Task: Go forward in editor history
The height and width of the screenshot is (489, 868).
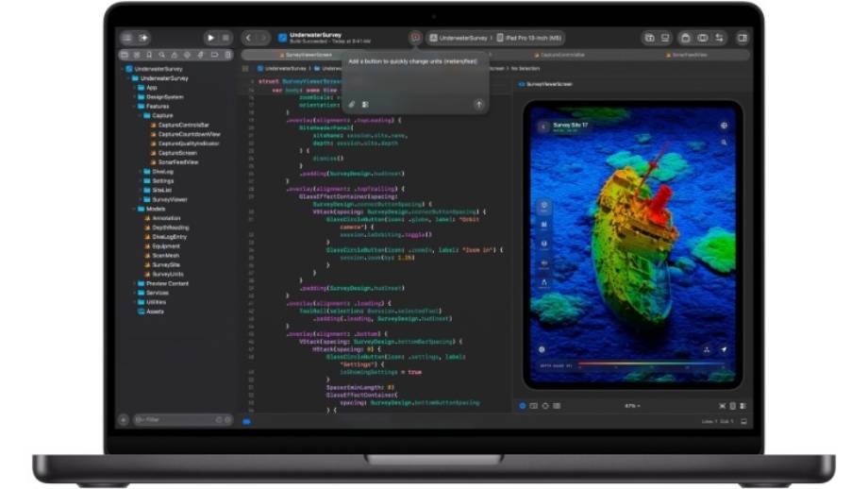Action: (x=263, y=38)
